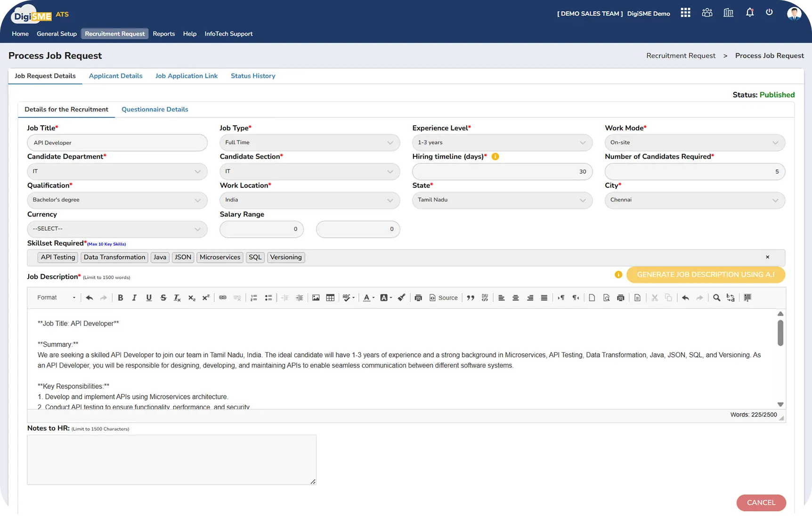812x518 pixels.
Task: Expand the Work Mode dropdown
Action: 694,143
